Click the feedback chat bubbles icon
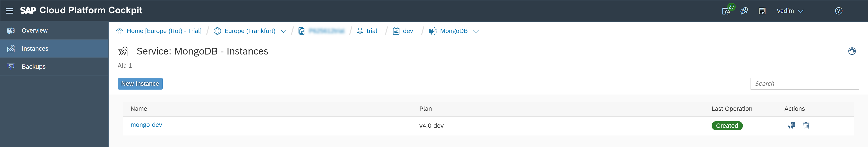This screenshot has height=147, width=868. (x=744, y=11)
